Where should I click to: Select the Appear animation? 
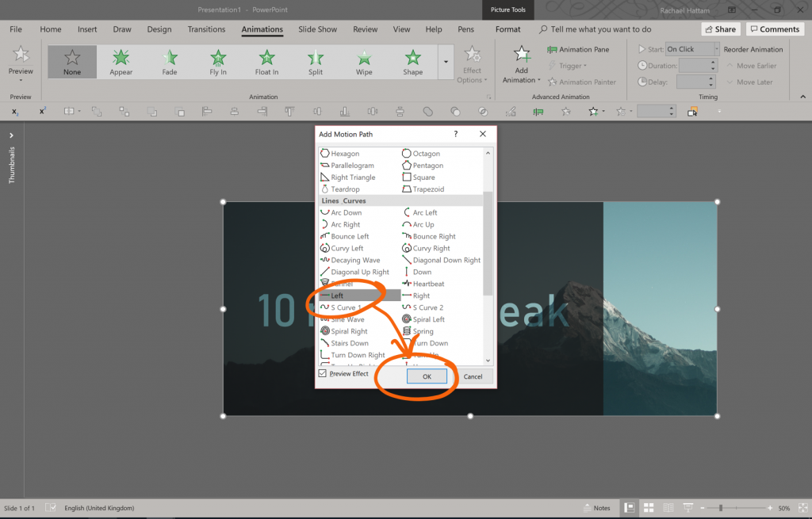(x=120, y=62)
